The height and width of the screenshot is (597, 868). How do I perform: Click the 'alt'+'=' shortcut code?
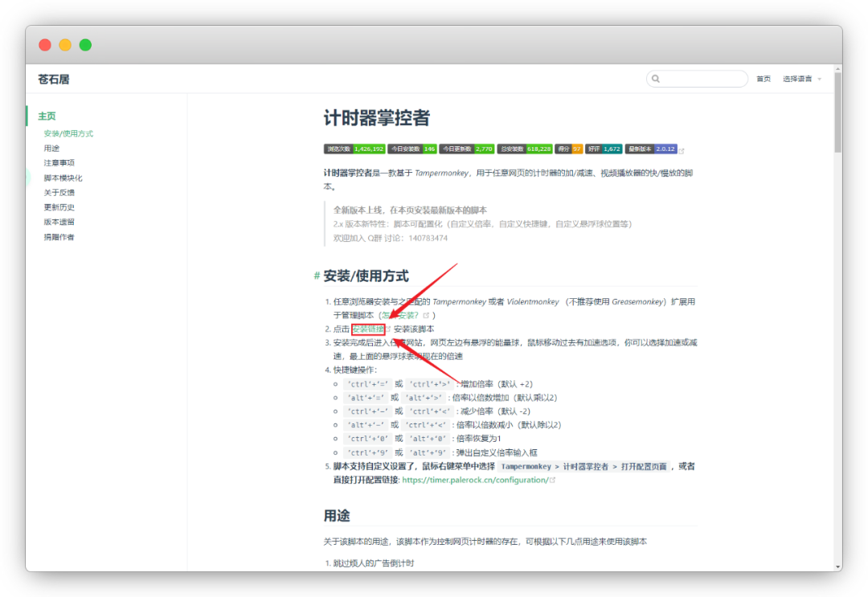tap(366, 398)
